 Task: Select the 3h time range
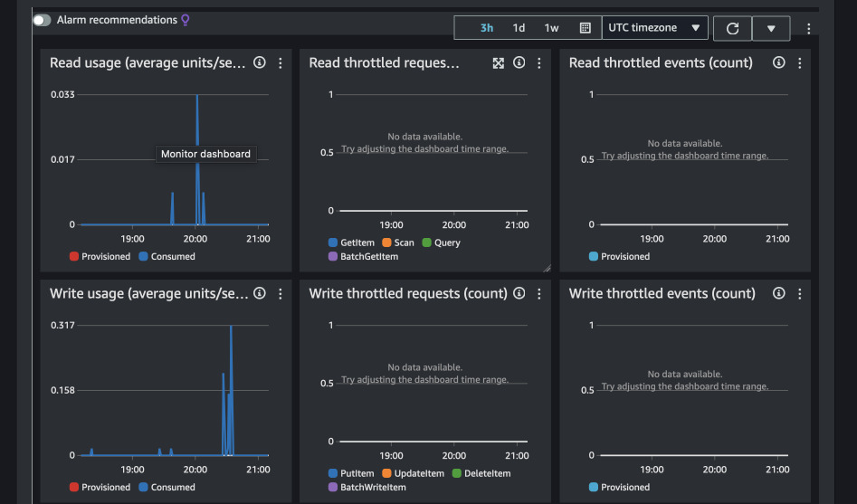[487, 28]
